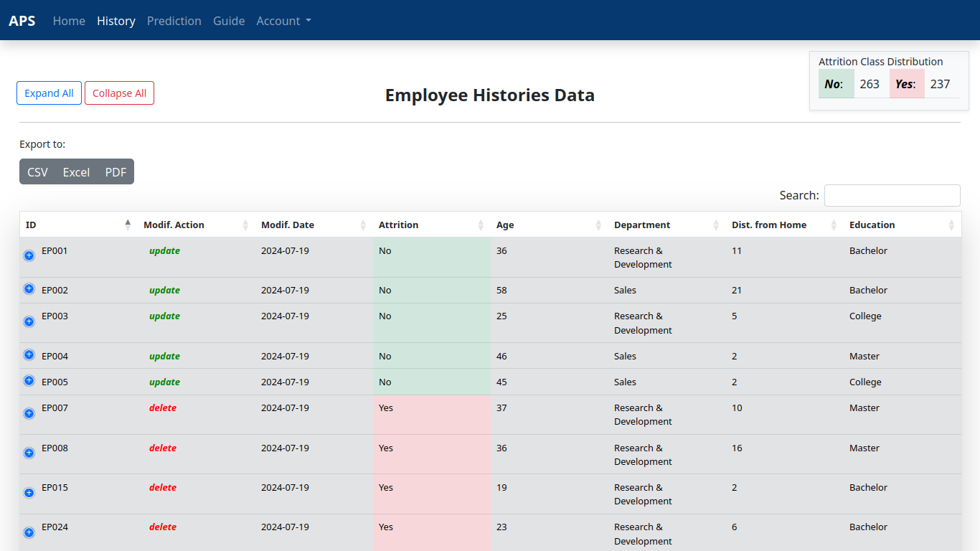Click delete action in EP015 row
Screen dimensions: 980x551
coord(163,488)
